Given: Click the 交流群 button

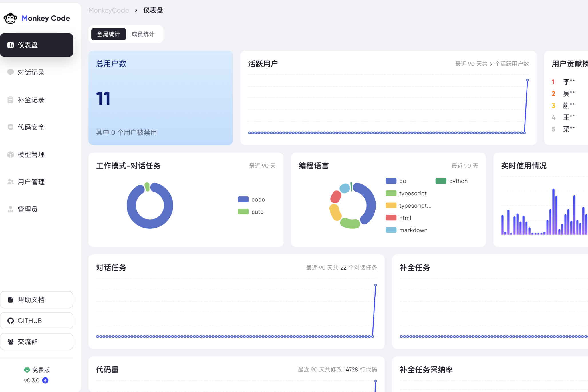Looking at the screenshot, I should 37,341.
